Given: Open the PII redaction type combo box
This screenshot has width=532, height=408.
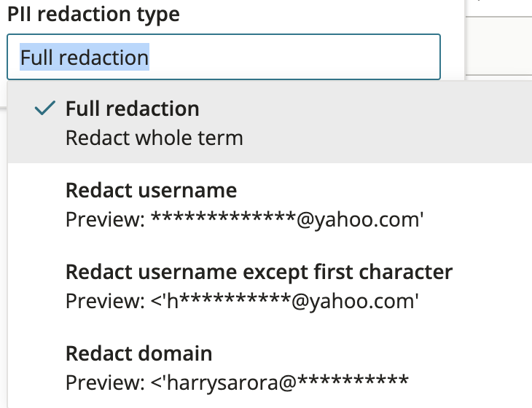Looking at the screenshot, I should pos(224,57).
